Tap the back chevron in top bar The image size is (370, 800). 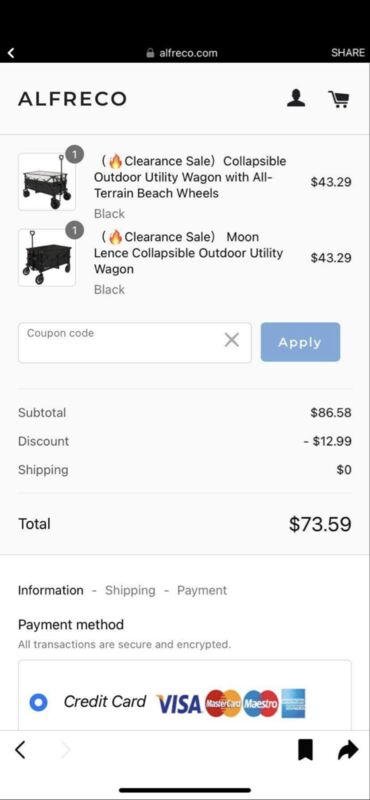11,53
